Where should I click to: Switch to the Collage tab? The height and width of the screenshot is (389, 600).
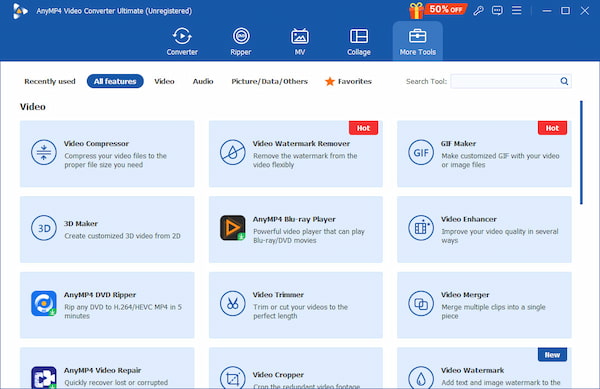pyautogui.click(x=359, y=41)
